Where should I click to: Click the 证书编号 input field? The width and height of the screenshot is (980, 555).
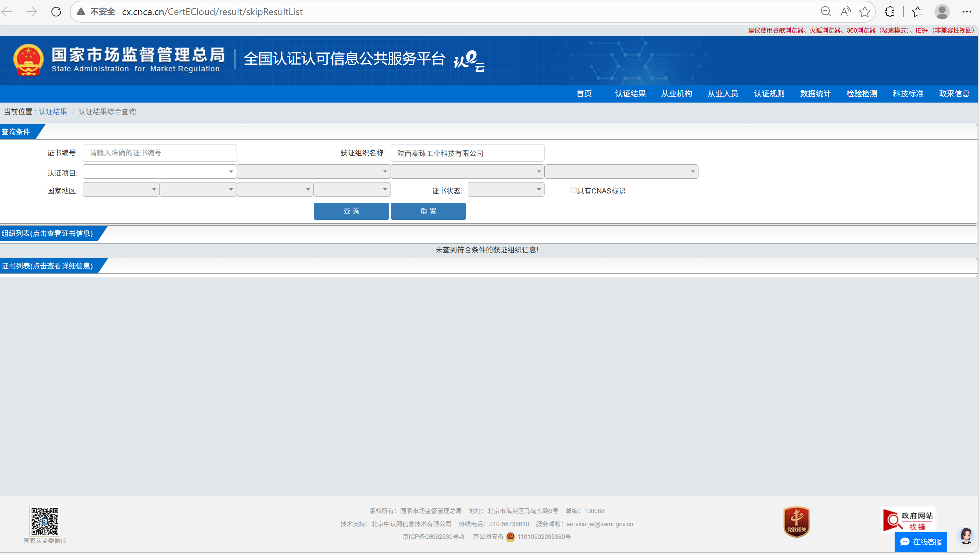160,153
